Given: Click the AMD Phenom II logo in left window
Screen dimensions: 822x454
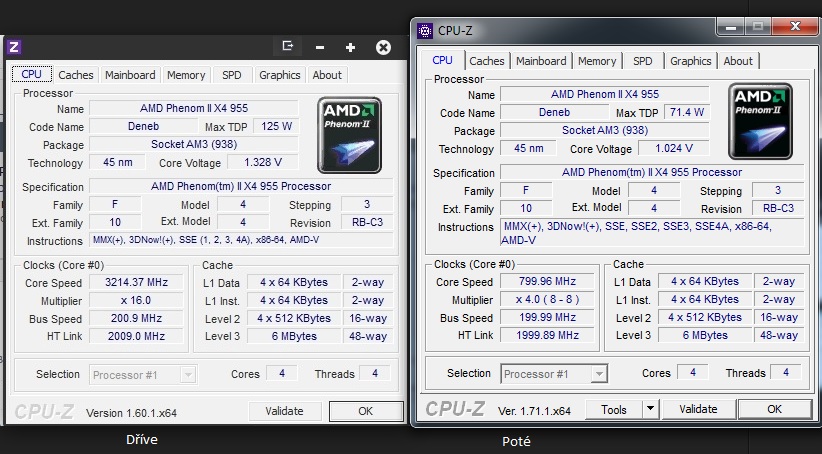Looking at the screenshot, I should 349,135.
